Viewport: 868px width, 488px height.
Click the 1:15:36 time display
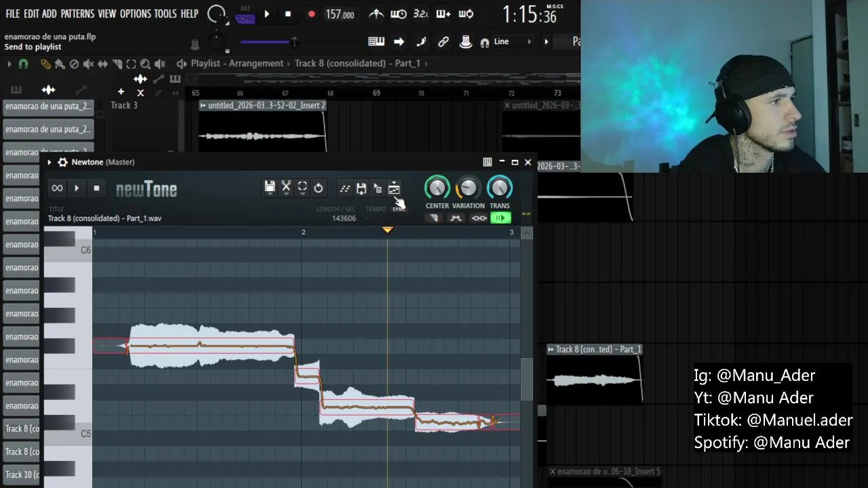point(530,14)
